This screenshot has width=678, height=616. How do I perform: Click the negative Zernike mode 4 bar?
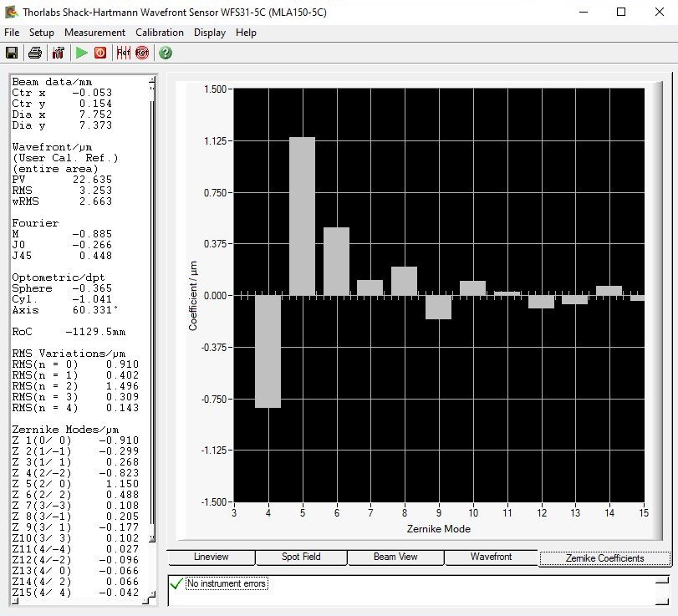[x=268, y=351]
